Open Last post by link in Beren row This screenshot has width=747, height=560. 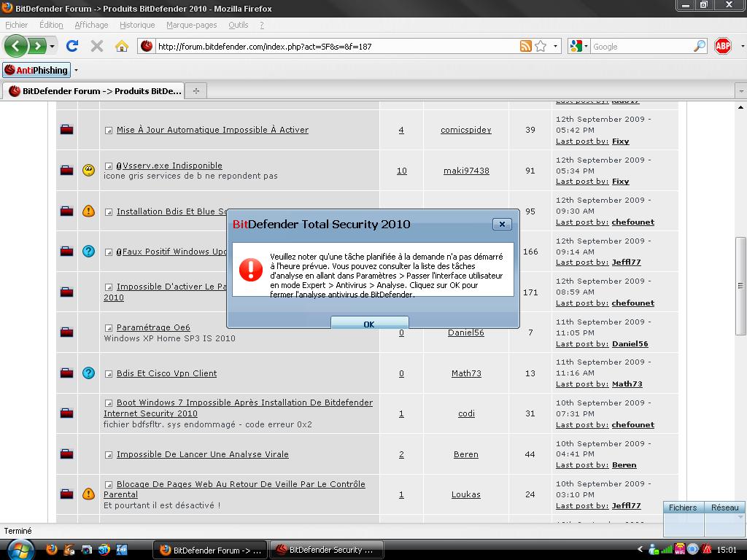tap(582, 464)
